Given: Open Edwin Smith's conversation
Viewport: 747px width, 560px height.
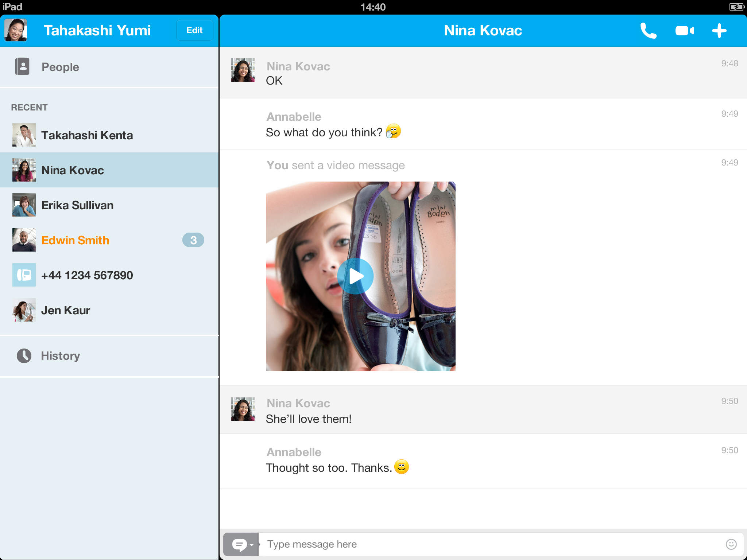Looking at the screenshot, I should click(75, 240).
